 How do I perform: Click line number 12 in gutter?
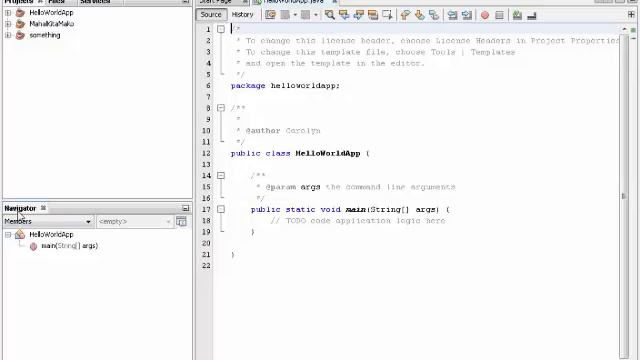click(x=206, y=153)
